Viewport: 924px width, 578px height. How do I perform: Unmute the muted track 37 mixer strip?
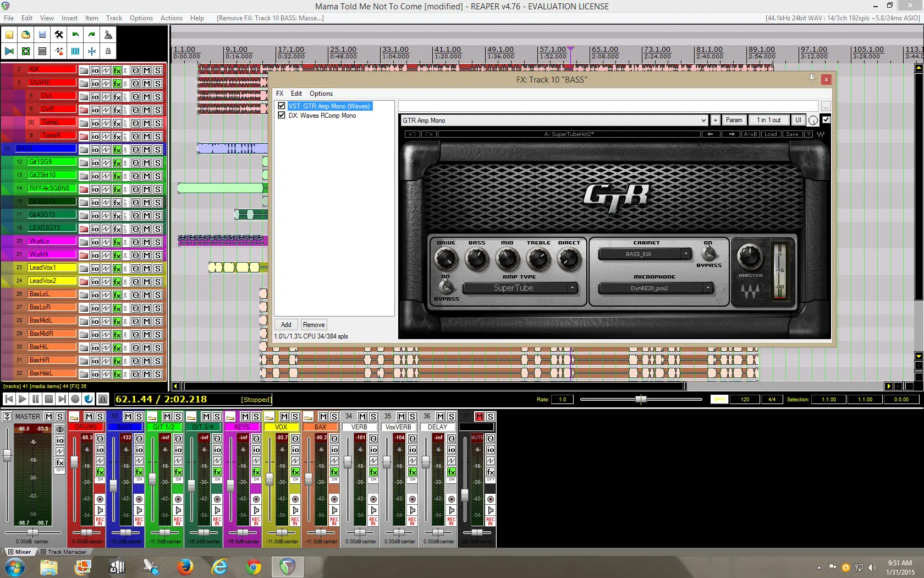(479, 417)
